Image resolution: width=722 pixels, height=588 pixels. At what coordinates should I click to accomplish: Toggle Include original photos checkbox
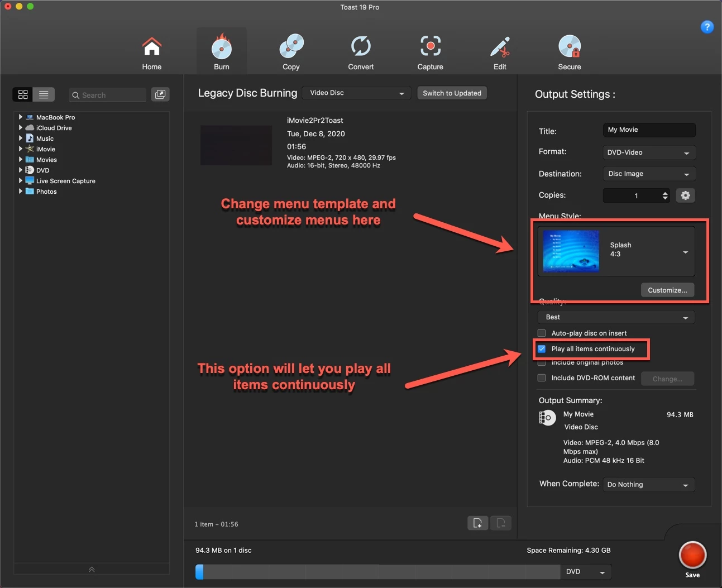(x=542, y=362)
